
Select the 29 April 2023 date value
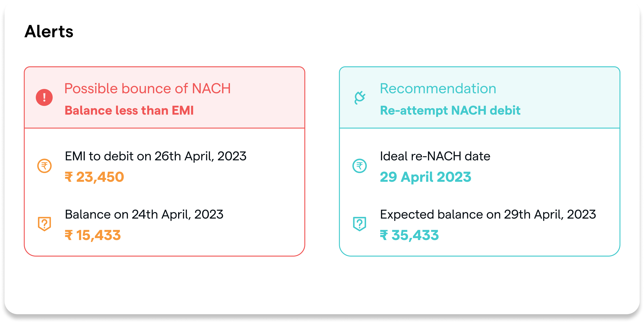pyautogui.click(x=426, y=177)
